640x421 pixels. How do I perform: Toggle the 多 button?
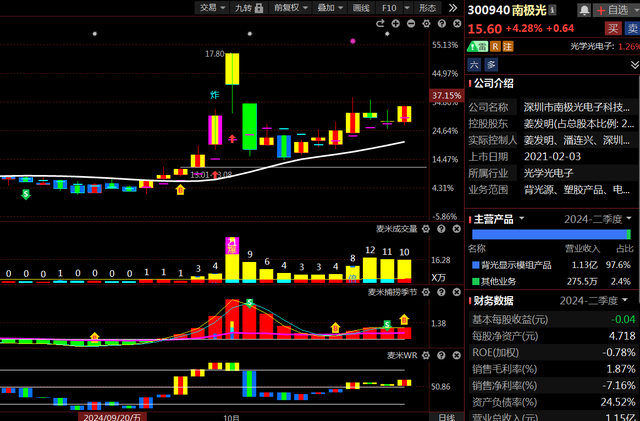coord(491,64)
